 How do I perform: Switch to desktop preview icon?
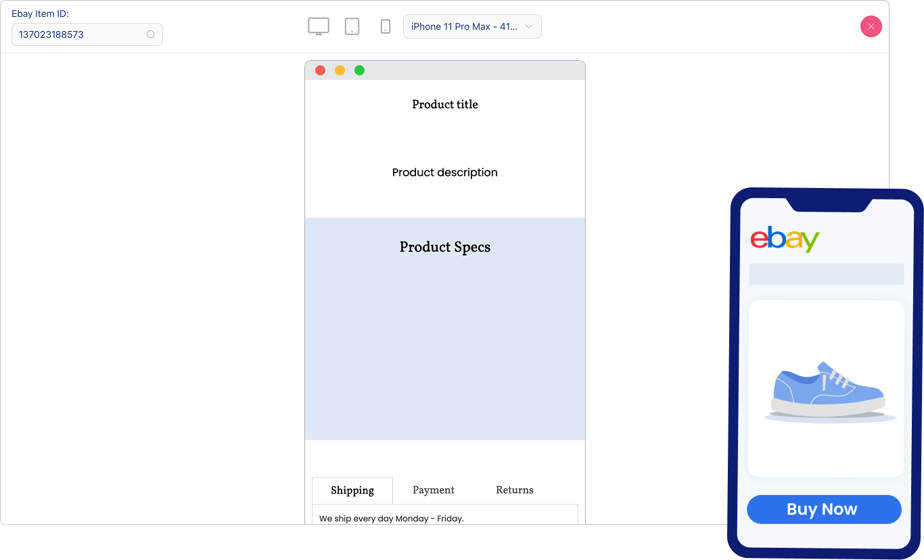tap(319, 26)
